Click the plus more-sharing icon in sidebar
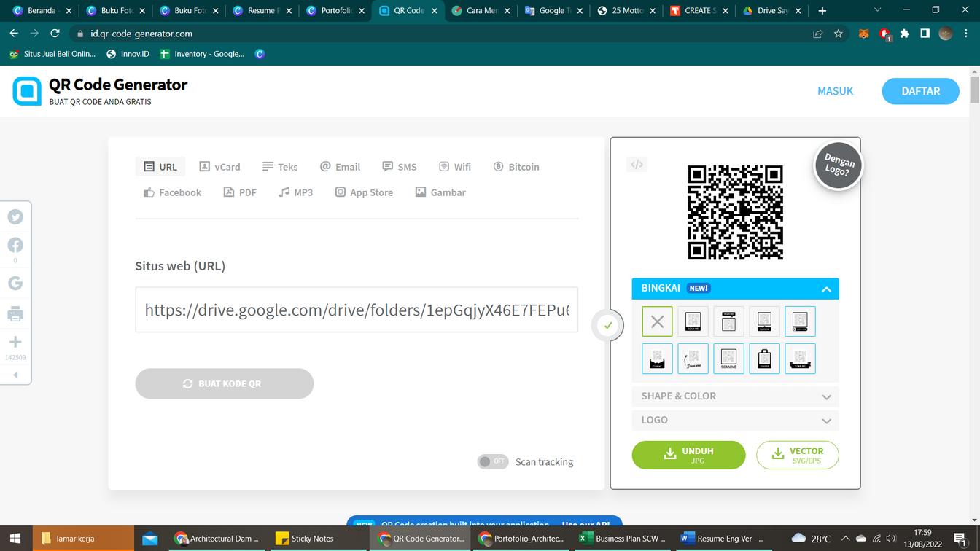The image size is (980, 551). [x=15, y=342]
